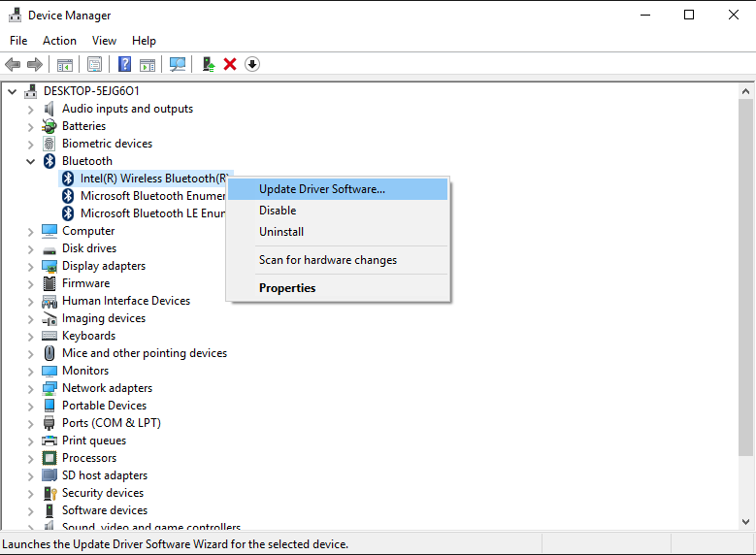Click the red X Uninstall toolbar icon
Screen dimensions: 756x555
230,64
